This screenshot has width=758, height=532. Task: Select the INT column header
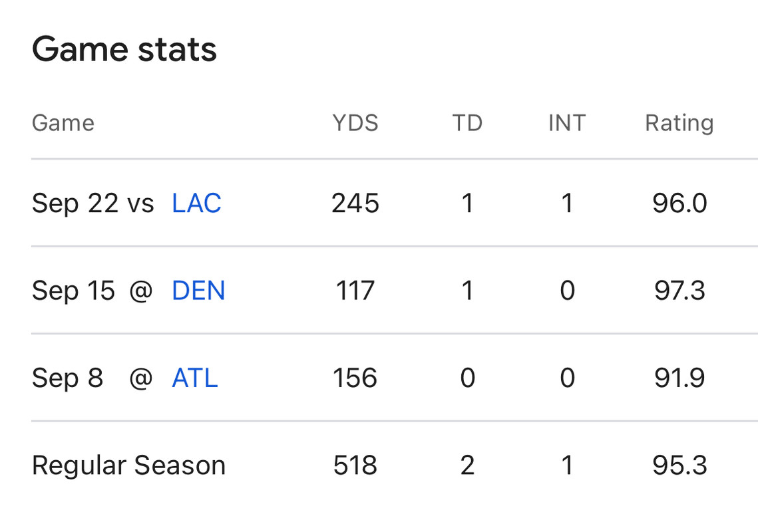pyautogui.click(x=567, y=123)
